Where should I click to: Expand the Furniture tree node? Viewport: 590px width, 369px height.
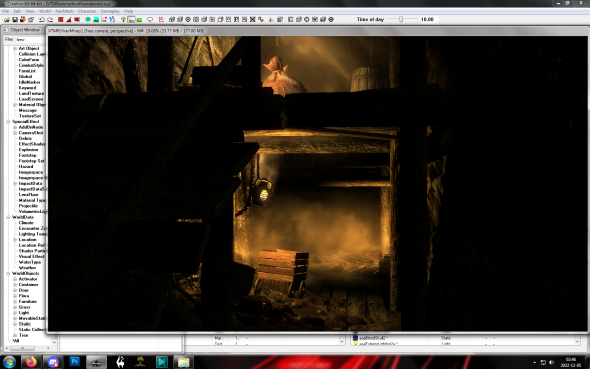pos(15,301)
